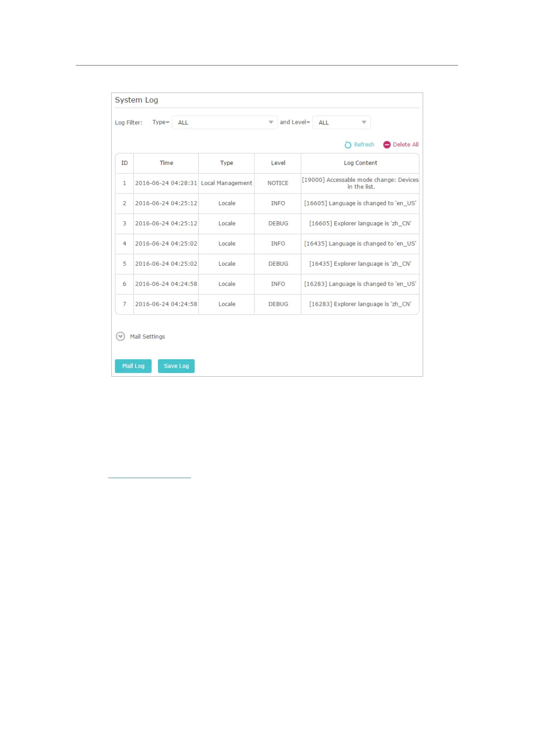Click the Delete All link text

[x=406, y=145]
